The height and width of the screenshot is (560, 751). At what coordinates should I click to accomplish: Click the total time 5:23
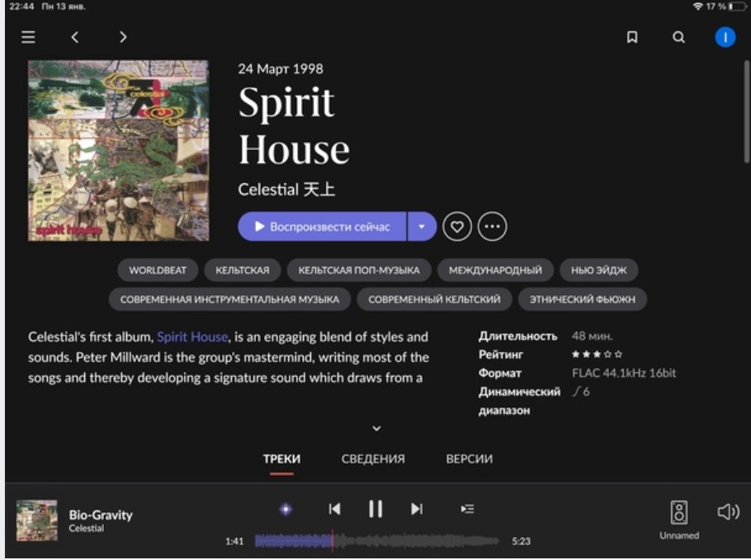coord(521,541)
